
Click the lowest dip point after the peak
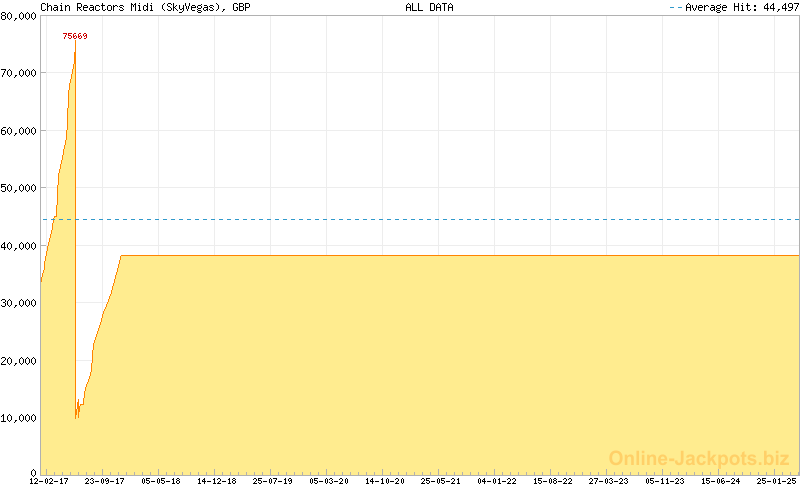[x=77, y=417]
